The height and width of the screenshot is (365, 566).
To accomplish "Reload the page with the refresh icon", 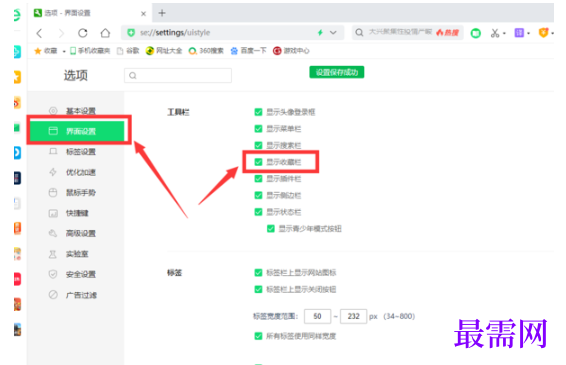I will tap(83, 33).
